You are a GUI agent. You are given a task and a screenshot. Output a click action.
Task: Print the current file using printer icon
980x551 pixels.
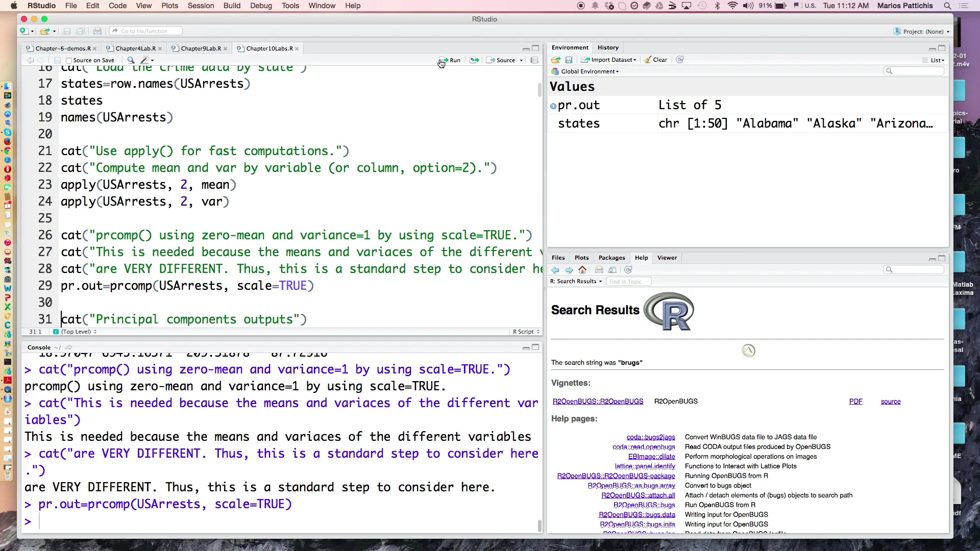tap(97, 31)
